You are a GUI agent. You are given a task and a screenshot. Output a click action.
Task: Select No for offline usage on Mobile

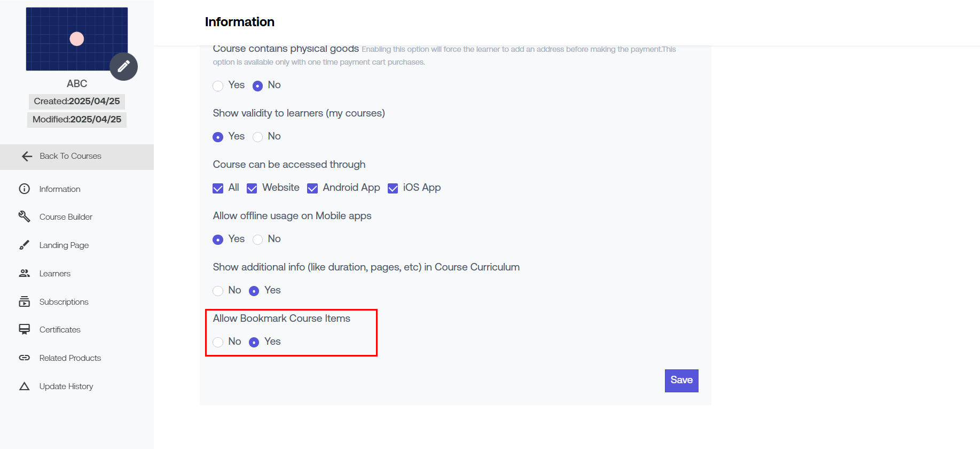click(258, 239)
